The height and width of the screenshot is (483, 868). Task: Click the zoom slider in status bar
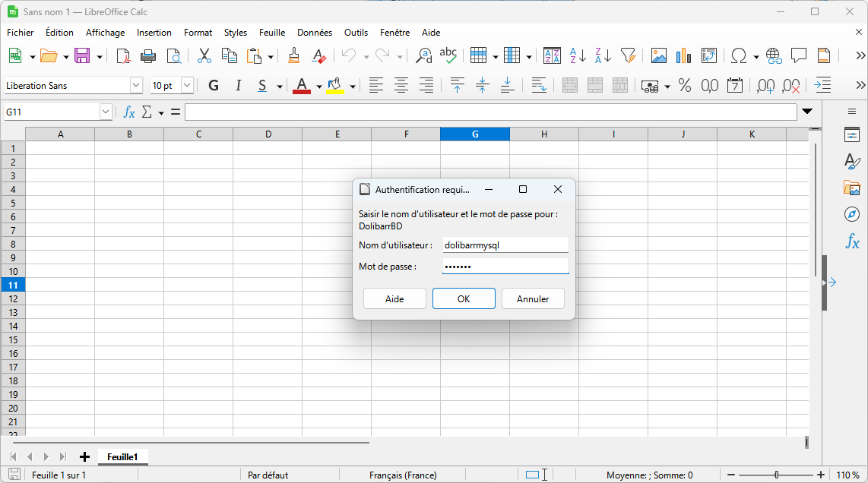coord(776,475)
